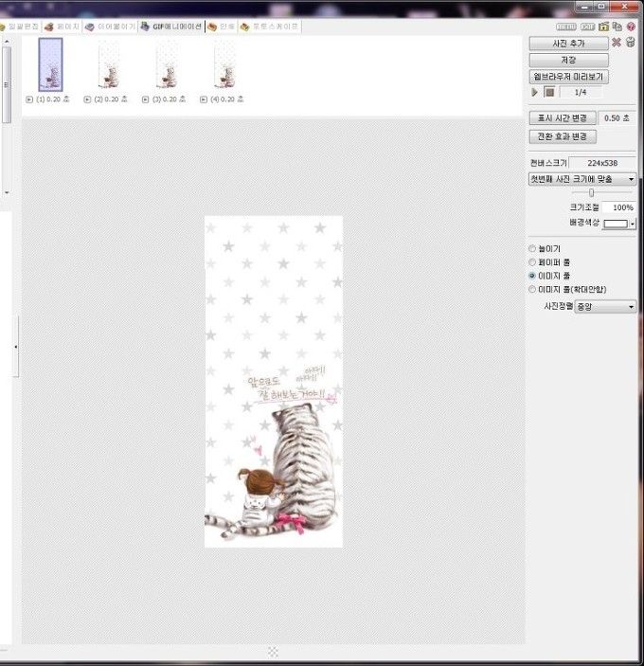Open help via the red question icon
Screen dimensions: 644x666
coord(632,27)
